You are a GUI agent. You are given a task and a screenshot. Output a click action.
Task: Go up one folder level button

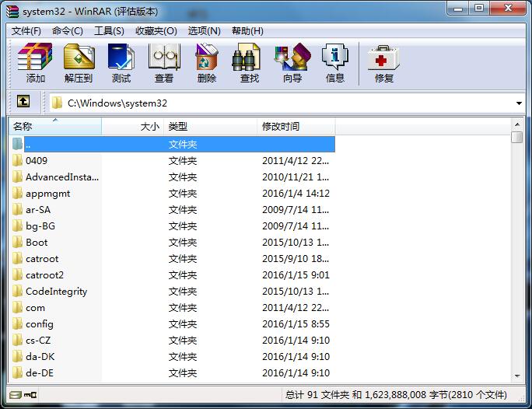(23, 101)
